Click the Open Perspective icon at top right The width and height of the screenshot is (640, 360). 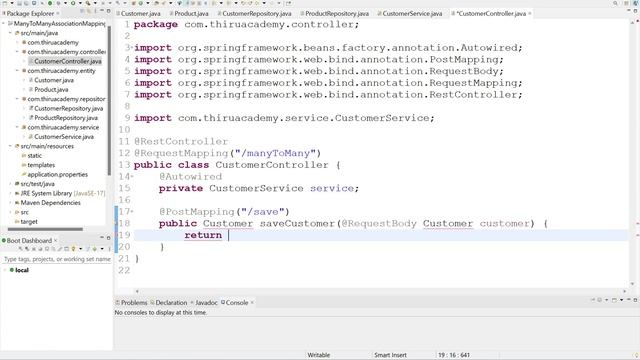(x=627, y=3)
